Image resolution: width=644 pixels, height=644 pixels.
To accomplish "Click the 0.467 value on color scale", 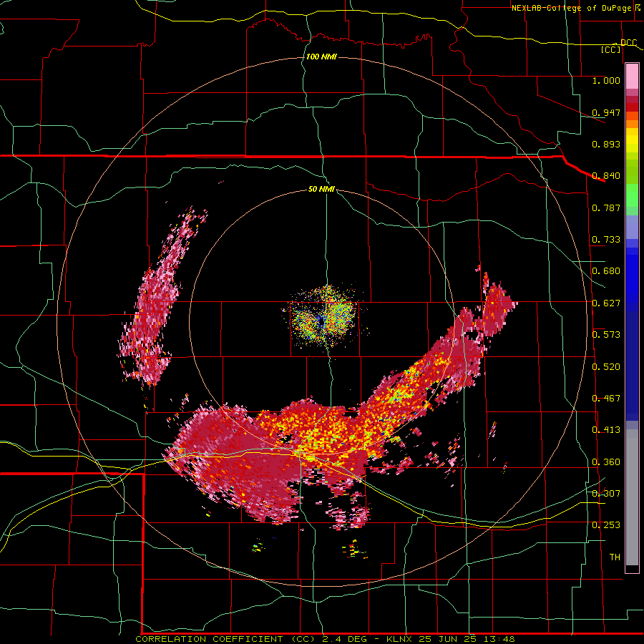I will click(x=606, y=398).
